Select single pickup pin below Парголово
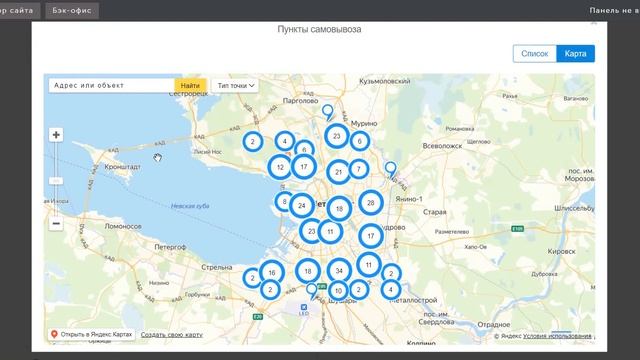The height and width of the screenshot is (360, 640). tap(327, 111)
